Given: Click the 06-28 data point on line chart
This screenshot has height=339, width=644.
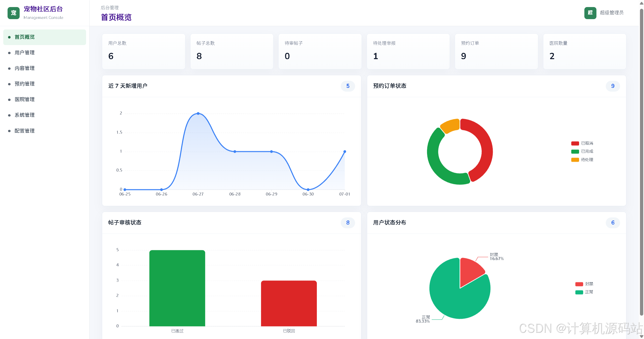Looking at the screenshot, I should coord(235,152).
